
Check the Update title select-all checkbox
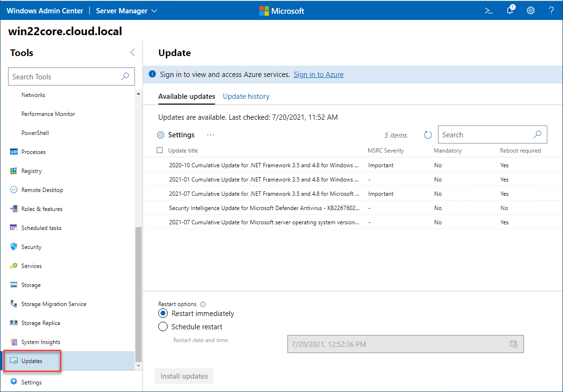tap(160, 150)
